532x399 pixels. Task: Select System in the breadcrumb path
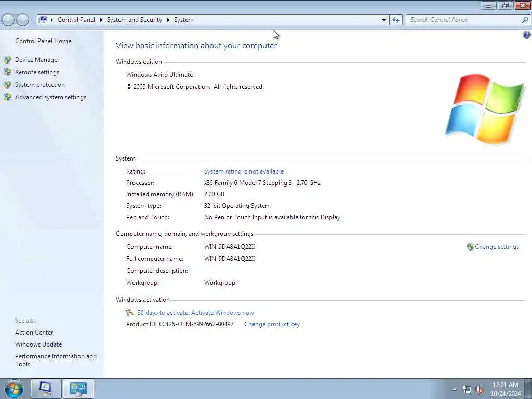184,20
